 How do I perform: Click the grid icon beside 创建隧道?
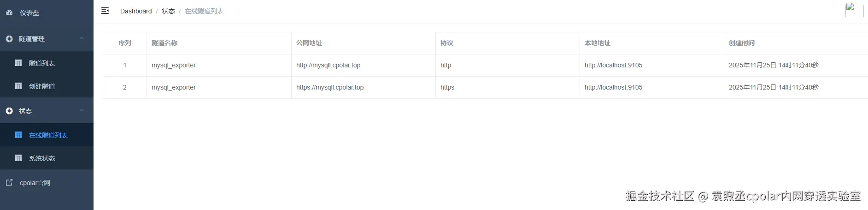[x=18, y=86]
